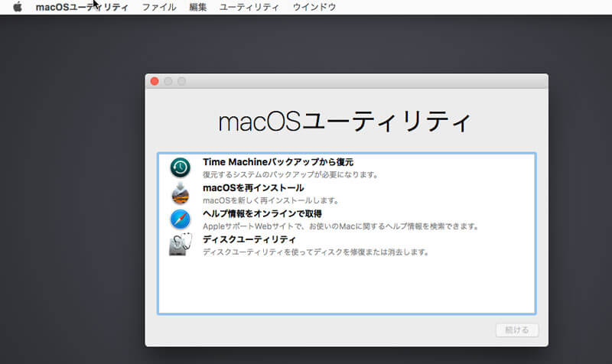Open the 編集 menu

point(198,7)
